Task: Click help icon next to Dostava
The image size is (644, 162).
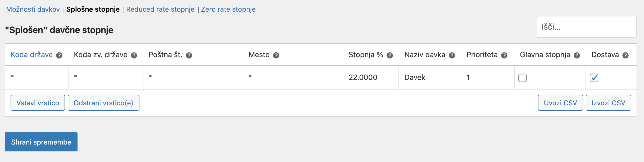Action: (625, 55)
